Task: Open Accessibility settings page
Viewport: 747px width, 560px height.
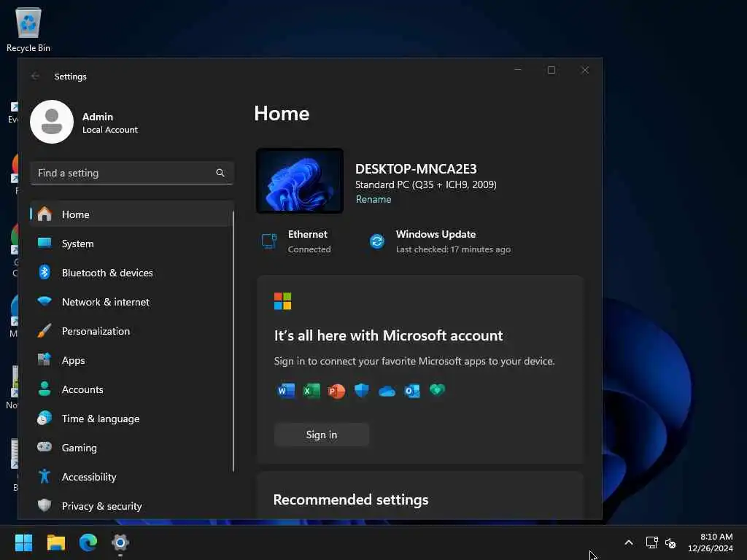Action: 132,477
